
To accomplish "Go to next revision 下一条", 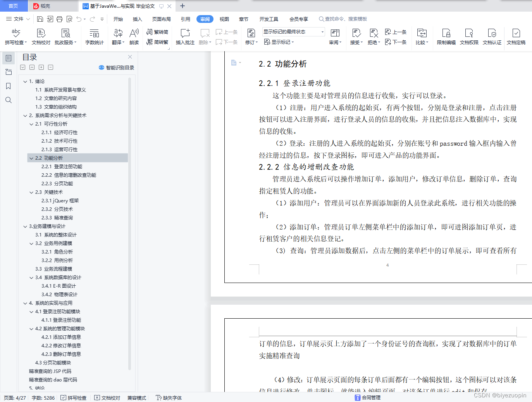I will 396,42.
